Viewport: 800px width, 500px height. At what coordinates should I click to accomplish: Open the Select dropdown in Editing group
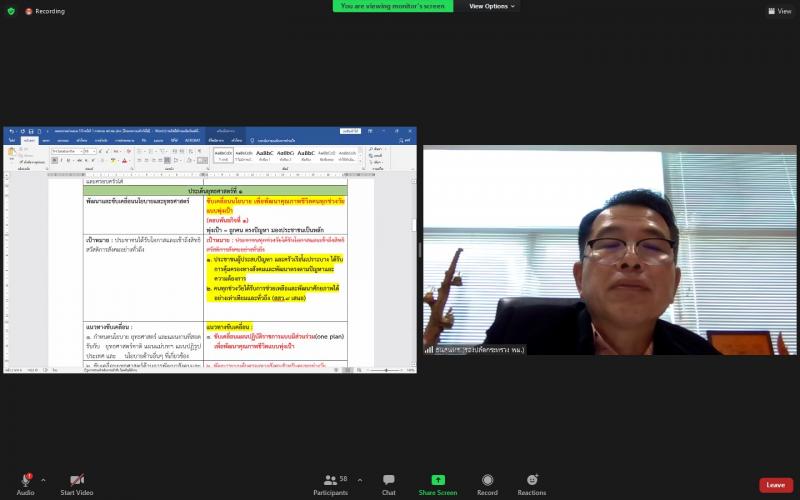(378, 162)
